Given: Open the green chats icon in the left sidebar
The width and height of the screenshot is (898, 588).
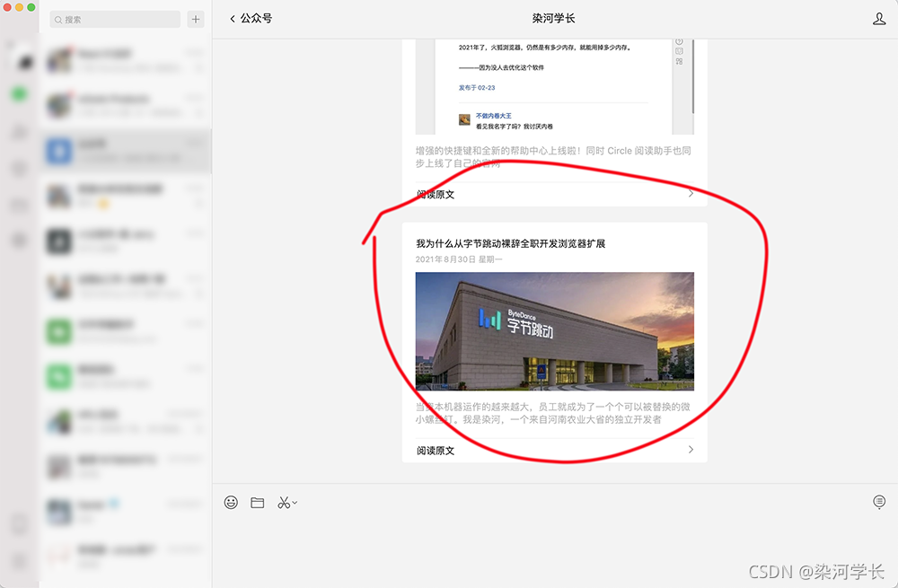Looking at the screenshot, I should (20, 94).
